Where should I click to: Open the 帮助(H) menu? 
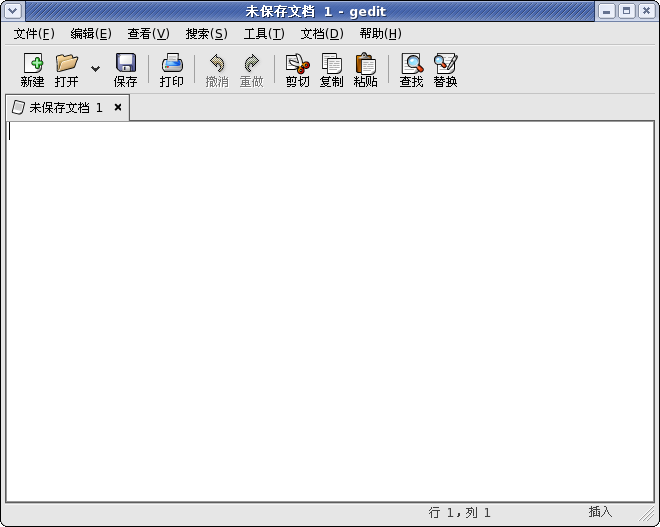[x=380, y=34]
